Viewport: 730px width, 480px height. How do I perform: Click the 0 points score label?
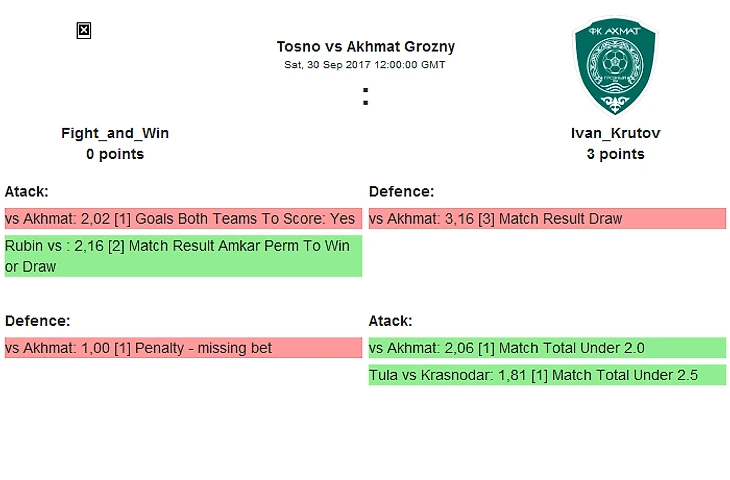click(x=115, y=154)
